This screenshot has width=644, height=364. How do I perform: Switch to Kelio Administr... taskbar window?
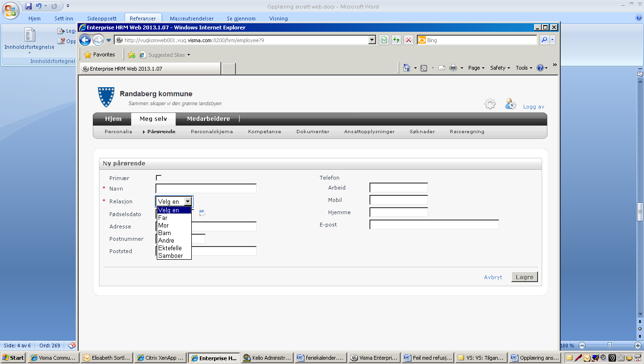(268, 358)
